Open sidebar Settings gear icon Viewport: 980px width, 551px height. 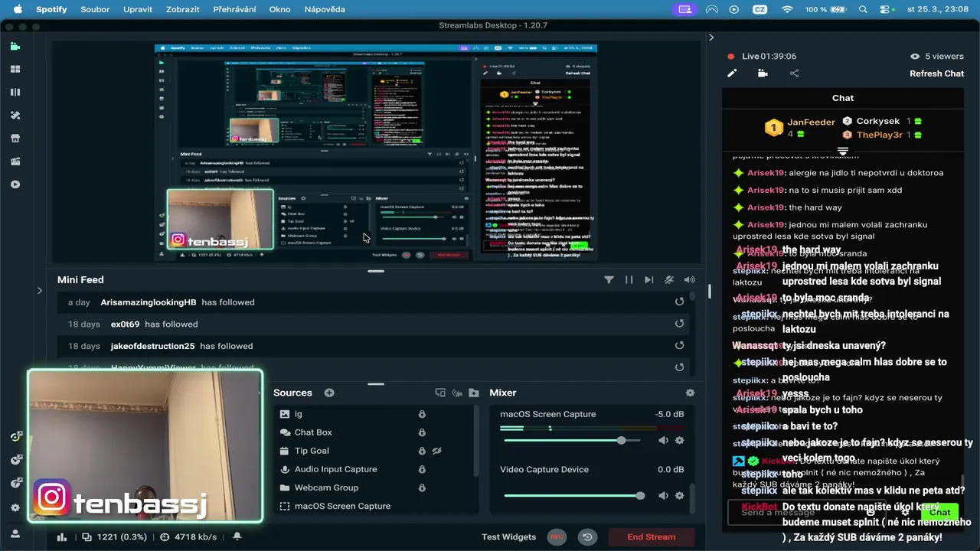point(15,507)
